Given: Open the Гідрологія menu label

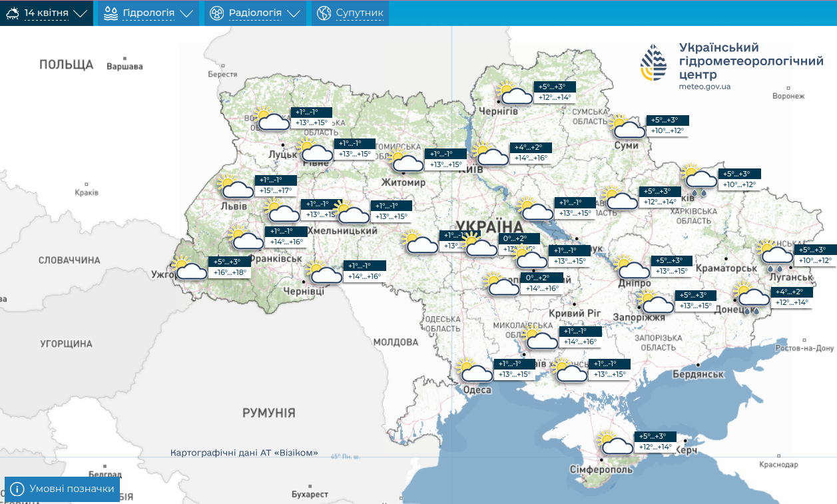Looking at the screenshot, I should pyautogui.click(x=148, y=13).
